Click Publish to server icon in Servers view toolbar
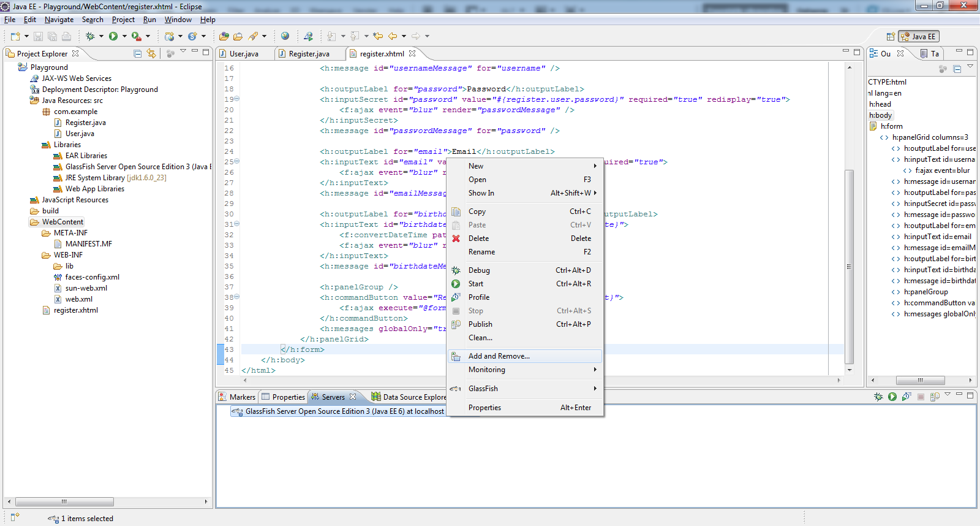The image size is (980, 526). tap(935, 397)
